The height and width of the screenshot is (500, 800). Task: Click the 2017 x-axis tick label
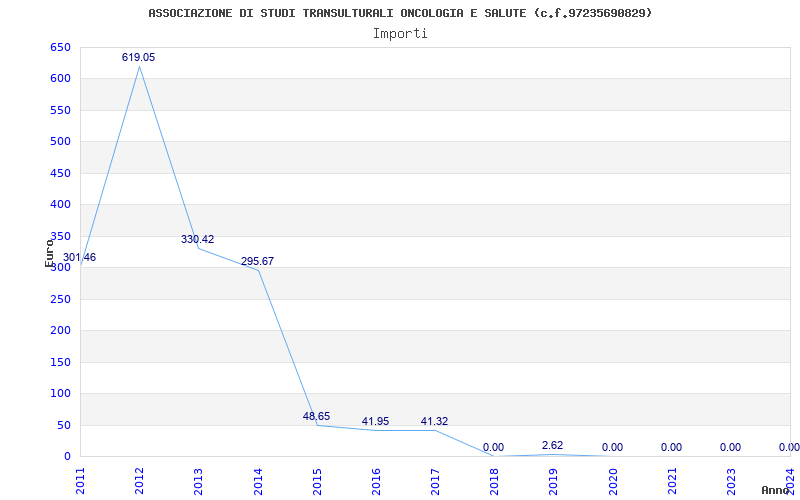click(436, 482)
